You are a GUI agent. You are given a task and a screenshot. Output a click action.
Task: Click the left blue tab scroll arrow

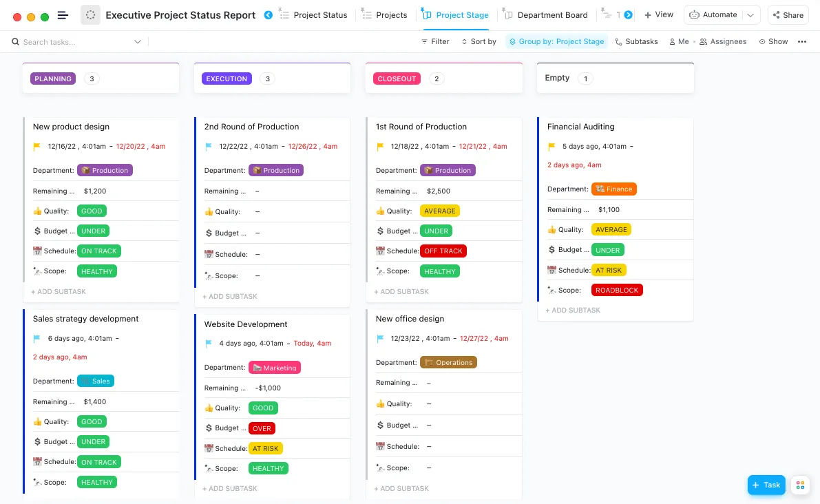(x=269, y=15)
